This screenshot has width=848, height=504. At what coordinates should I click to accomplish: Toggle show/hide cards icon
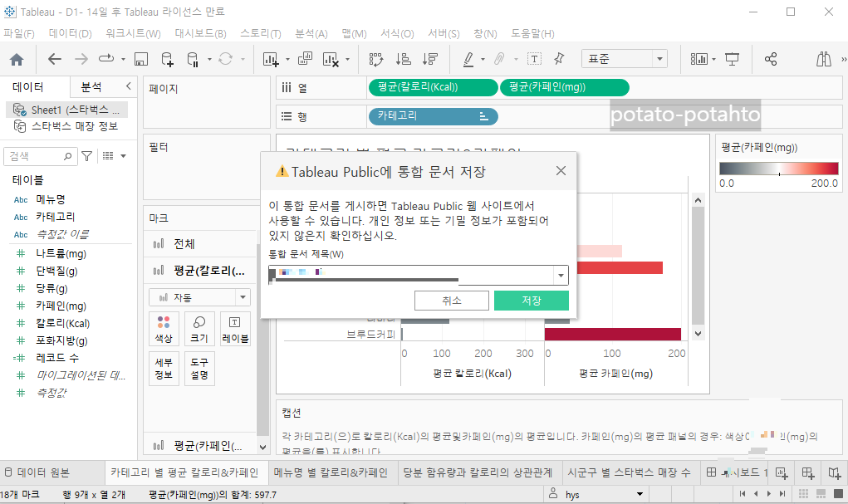tap(698, 59)
